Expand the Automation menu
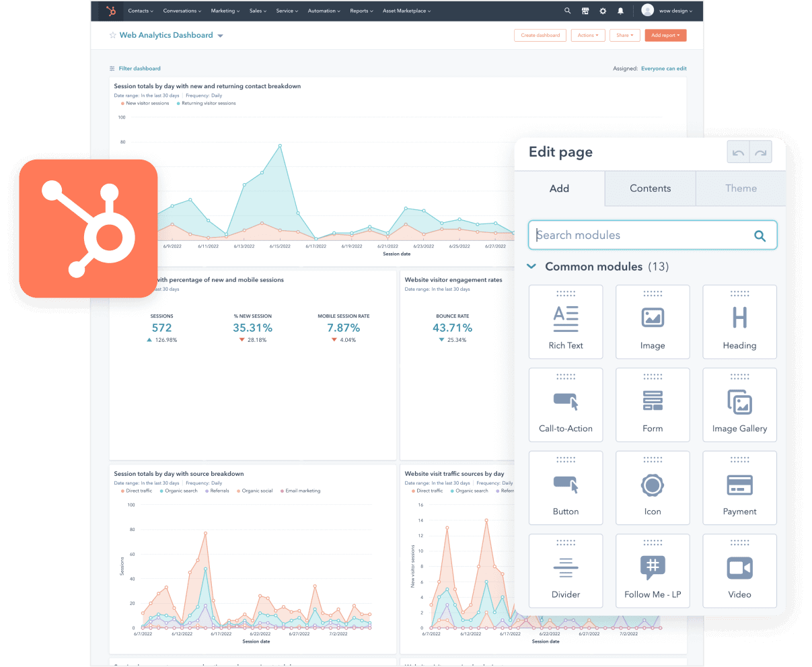Viewport: 812px width, 667px height. (324, 11)
